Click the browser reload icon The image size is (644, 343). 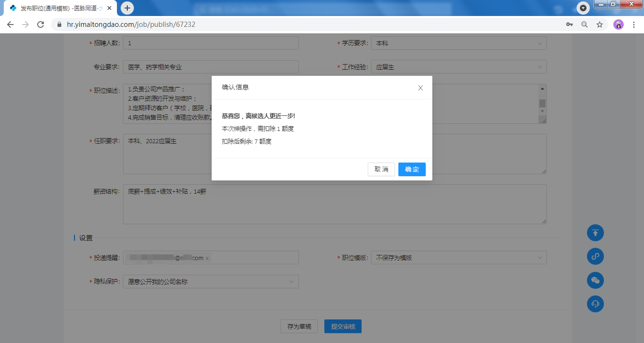pos(41,24)
